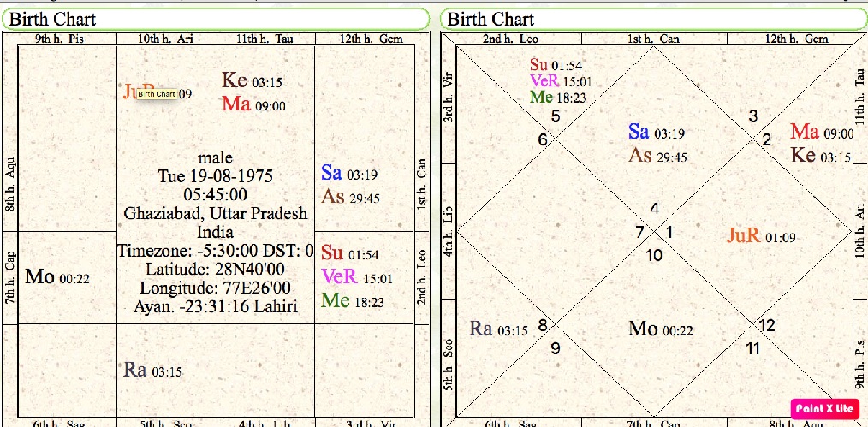Click house number 12 in diamond chart
The width and height of the screenshot is (868, 427).
click(x=767, y=325)
